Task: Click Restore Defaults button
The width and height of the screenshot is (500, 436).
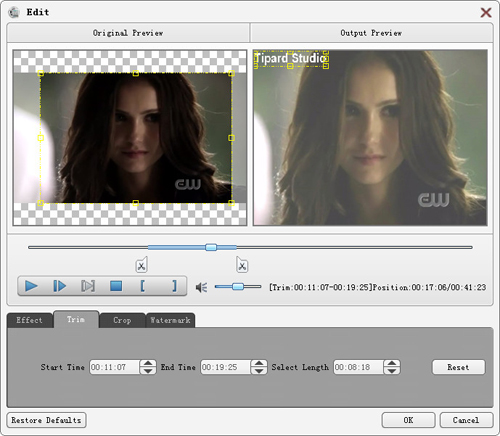Action: click(x=46, y=420)
